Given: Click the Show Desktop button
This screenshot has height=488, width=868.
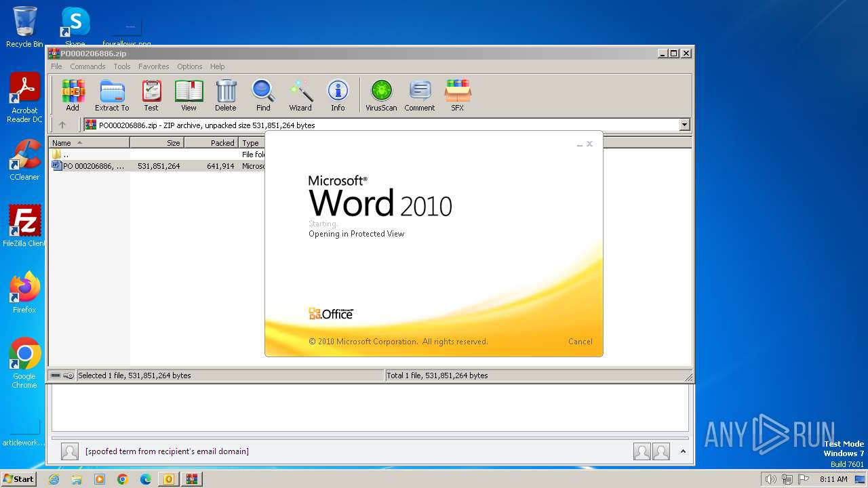Looking at the screenshot, I should [x=861, y=479].
